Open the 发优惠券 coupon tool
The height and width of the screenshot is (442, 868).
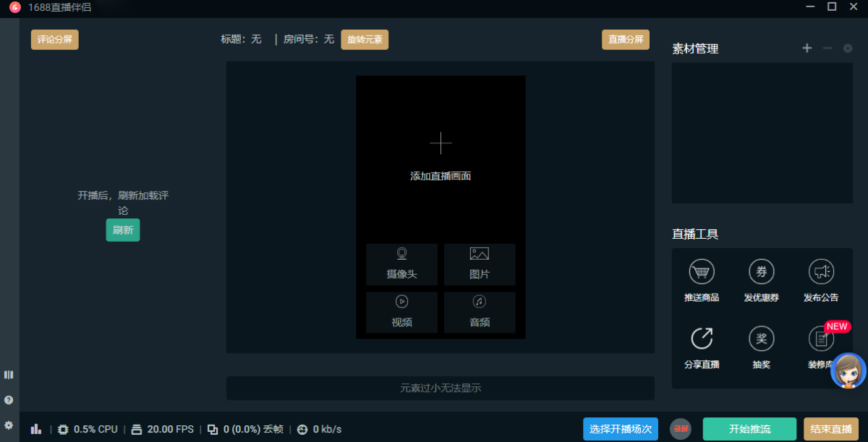coord(761,280)
